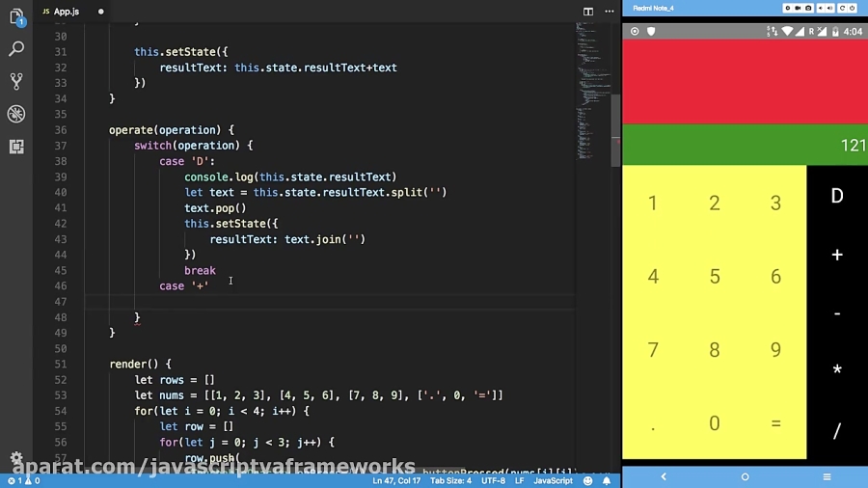Open the Debug view in the activity bar
The width and height of the screenshot is (868, 488).
coord(16,114)
